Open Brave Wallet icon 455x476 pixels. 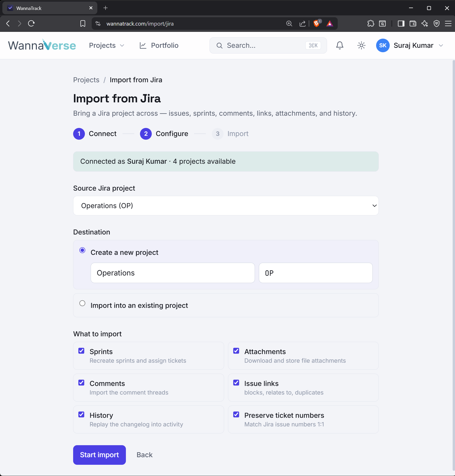413,23
